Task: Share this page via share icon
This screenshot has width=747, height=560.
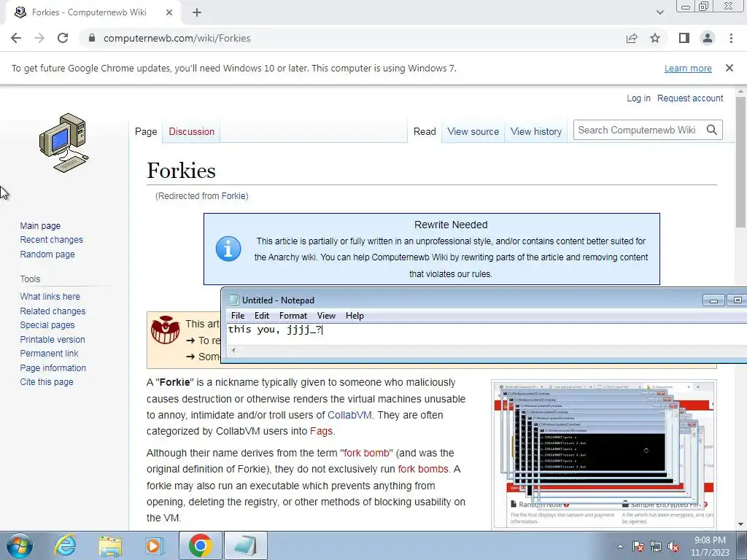Action: pos(632,38)
